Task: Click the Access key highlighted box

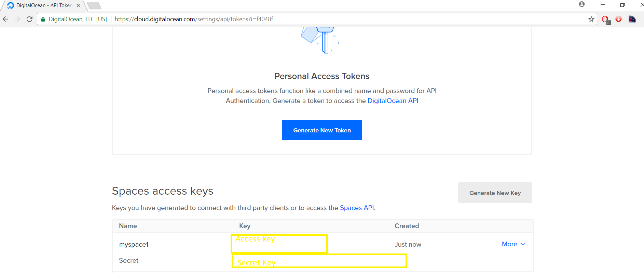Action: (279, 244)
